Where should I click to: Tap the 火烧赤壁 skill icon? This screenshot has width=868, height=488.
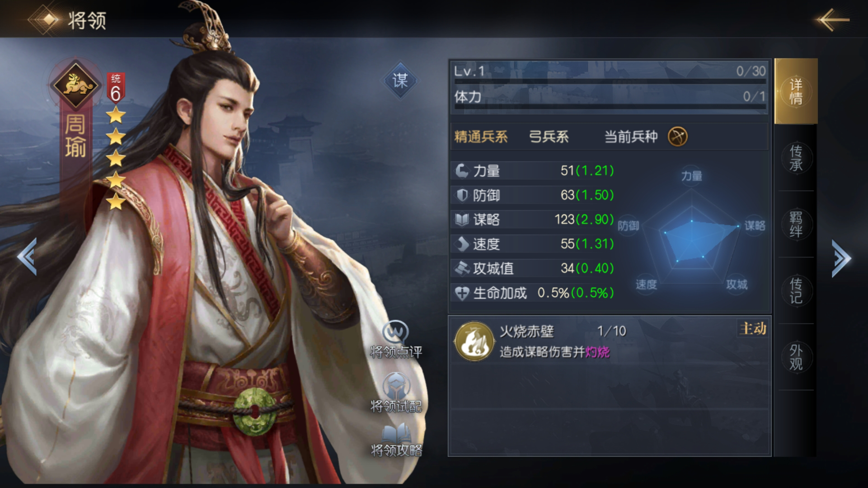click(x=474, y=341)
